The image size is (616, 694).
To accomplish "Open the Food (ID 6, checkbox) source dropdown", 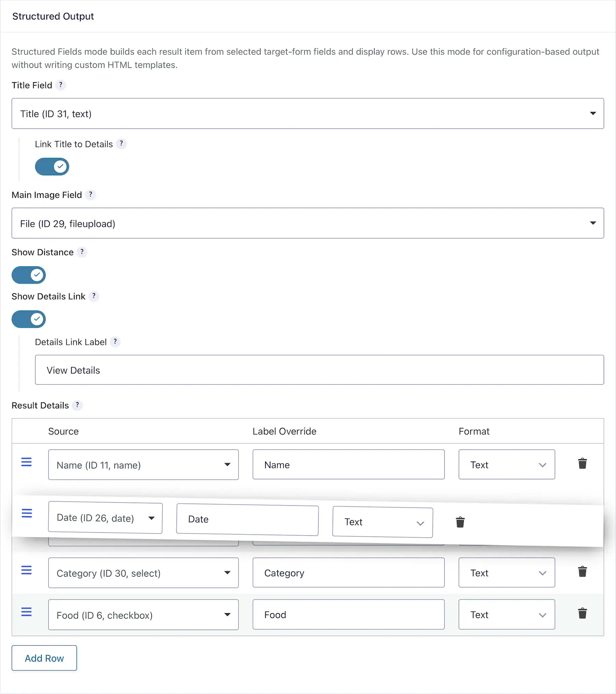I will (143, 615).
